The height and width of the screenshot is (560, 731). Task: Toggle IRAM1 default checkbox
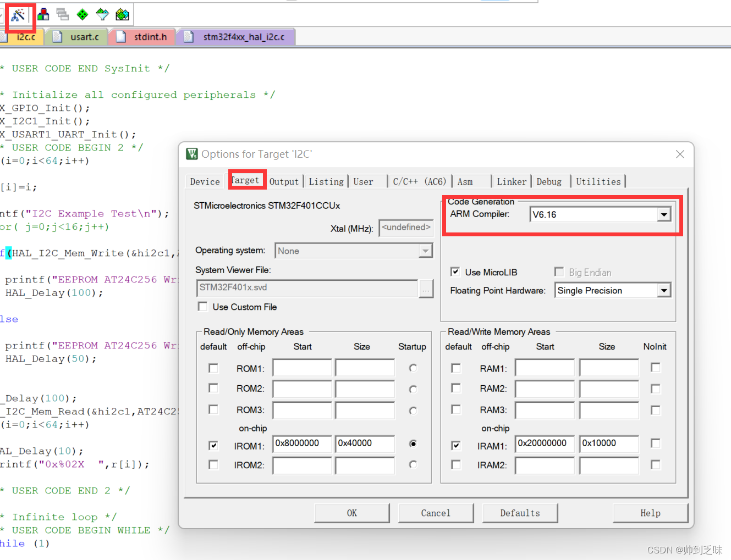point(455,445)
